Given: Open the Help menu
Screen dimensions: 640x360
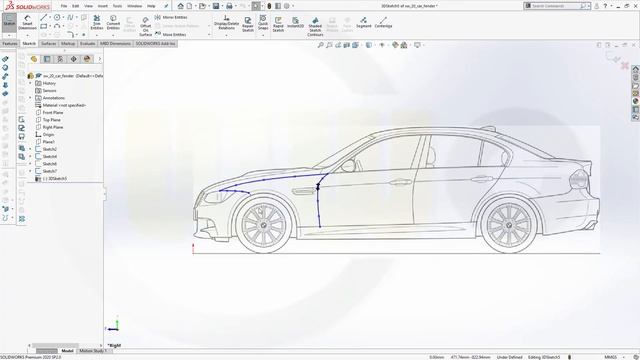Looking at the screenshot, I should click(151, 6).
